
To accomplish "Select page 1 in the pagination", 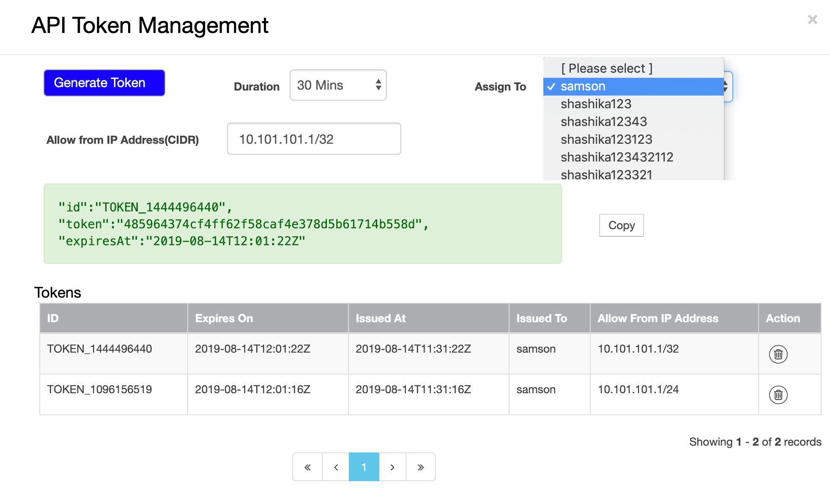I will (x=364, y=467).
